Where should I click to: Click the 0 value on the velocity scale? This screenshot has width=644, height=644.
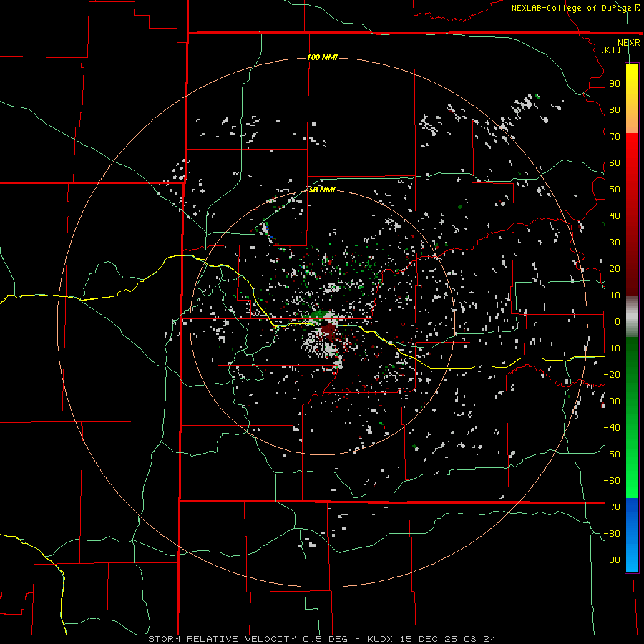click(617, 322)
